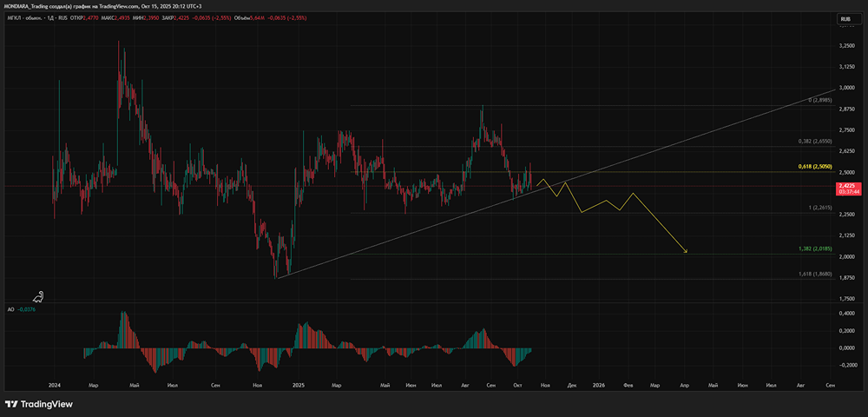
Task: Click the МАКС 2,4935 high value
Action: tap(115, 18)
